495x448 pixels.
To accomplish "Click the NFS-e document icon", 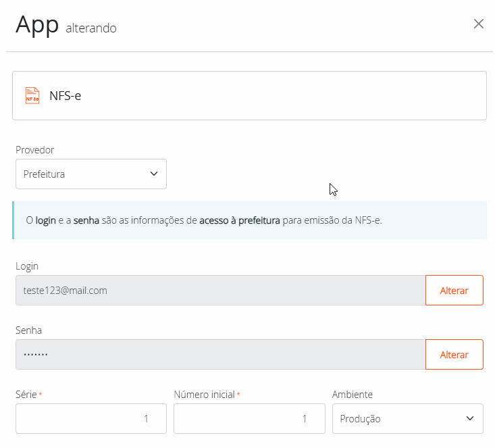I will (32, 95).
